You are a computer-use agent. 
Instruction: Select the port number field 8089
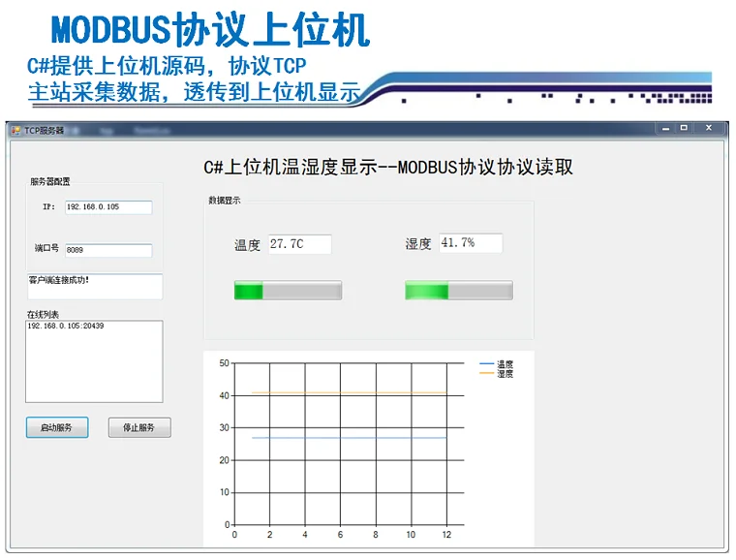[108, 250]
